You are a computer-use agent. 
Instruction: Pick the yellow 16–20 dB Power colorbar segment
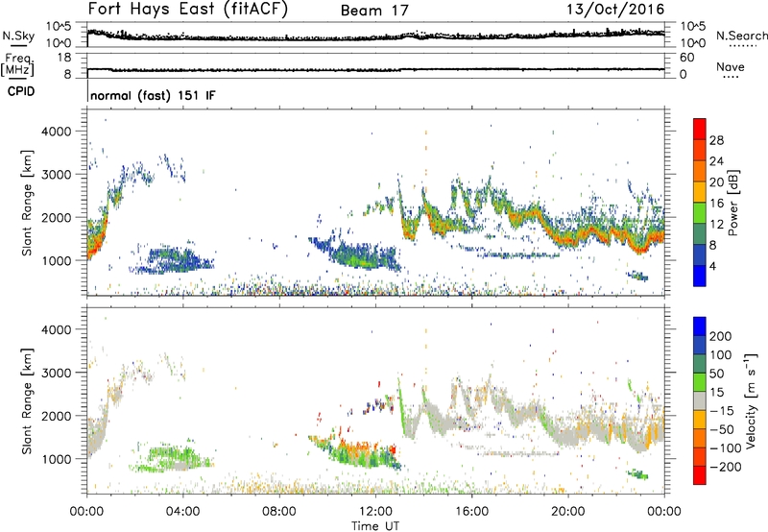point(700,191)
